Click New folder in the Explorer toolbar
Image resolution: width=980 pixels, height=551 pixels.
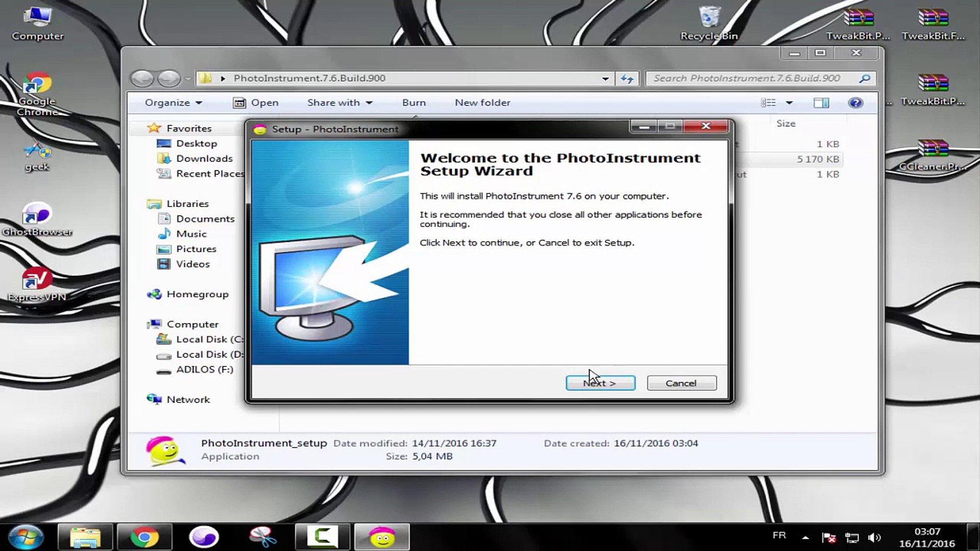(482, 103)
